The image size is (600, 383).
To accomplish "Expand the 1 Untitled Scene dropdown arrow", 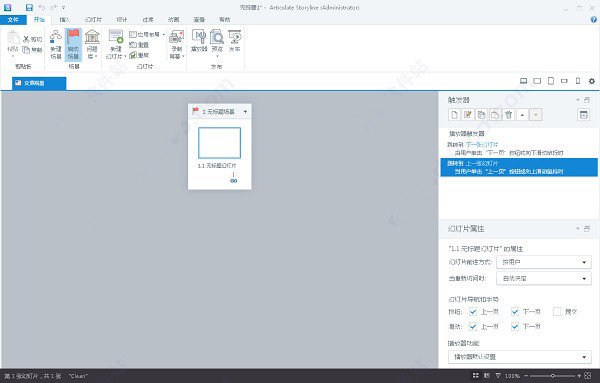I will click(x=245, y=112).
